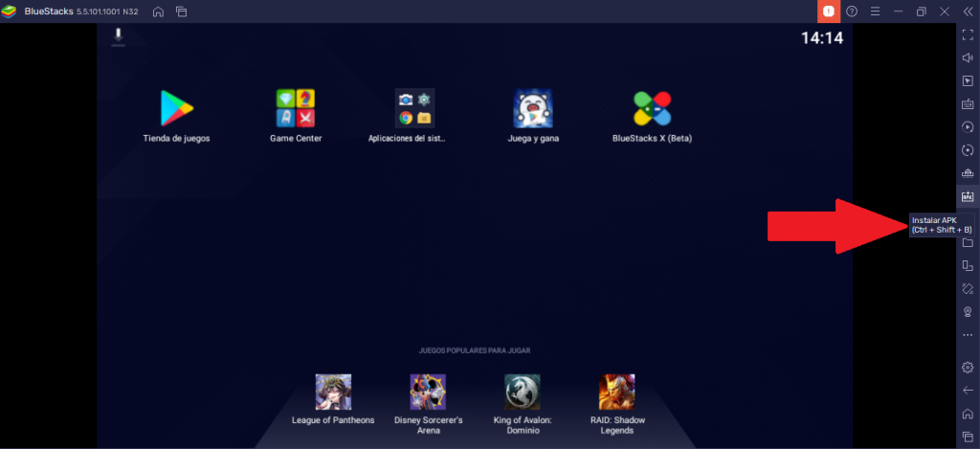Click the home icon in title bar
Viewport: 980px width, 449px height.
tap(159, 11)
